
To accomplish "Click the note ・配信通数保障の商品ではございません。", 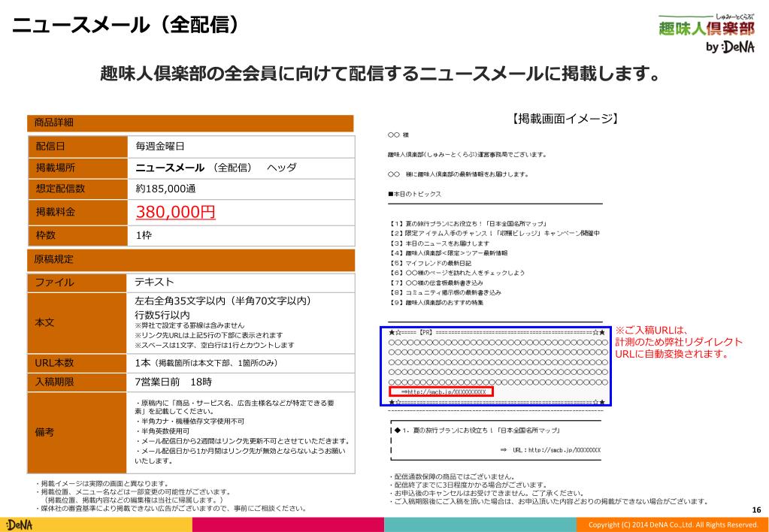I will [x=452, y=476].
